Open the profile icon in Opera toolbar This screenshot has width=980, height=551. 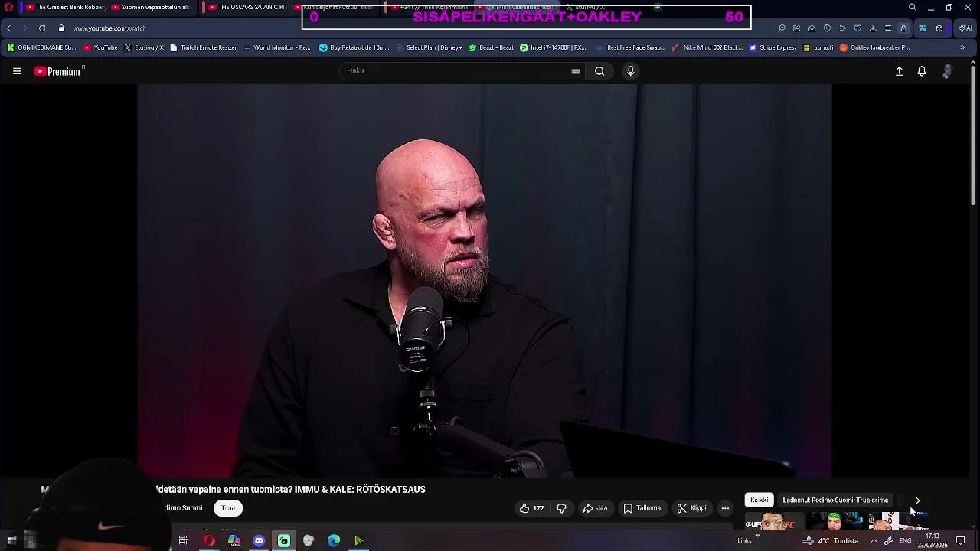pyautogui.click(x=903, y=28)
